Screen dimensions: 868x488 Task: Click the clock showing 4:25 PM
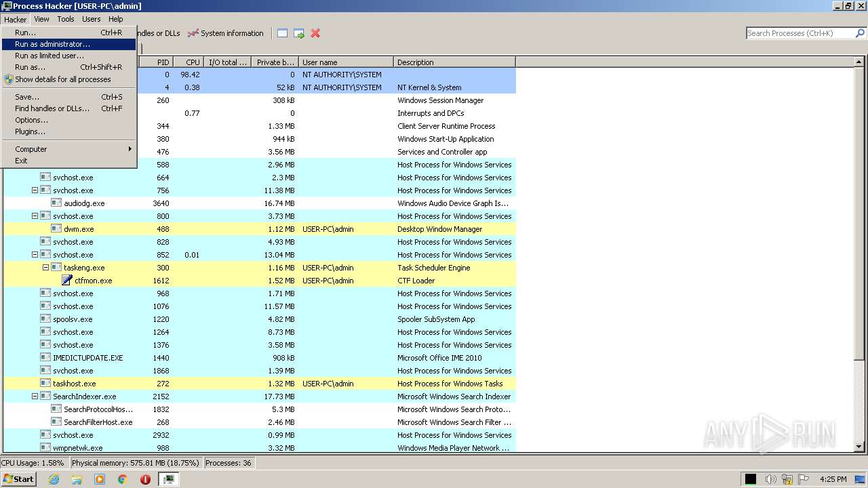pyautogui.click(x=833, y=479)
